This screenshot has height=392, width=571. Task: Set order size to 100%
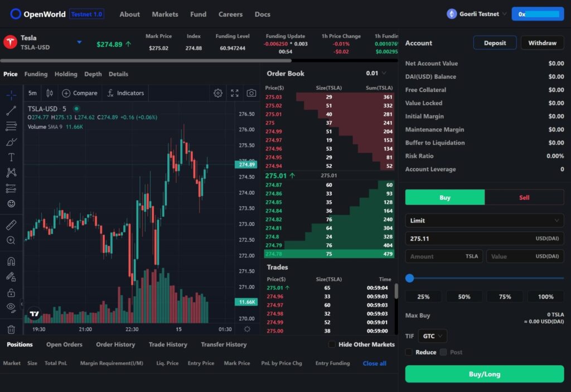point(545,297)
